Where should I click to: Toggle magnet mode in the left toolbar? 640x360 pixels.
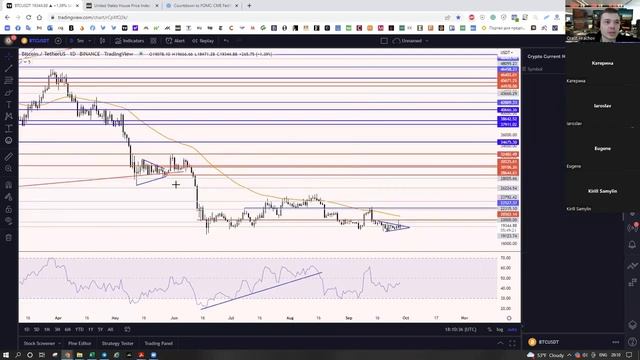9,185
